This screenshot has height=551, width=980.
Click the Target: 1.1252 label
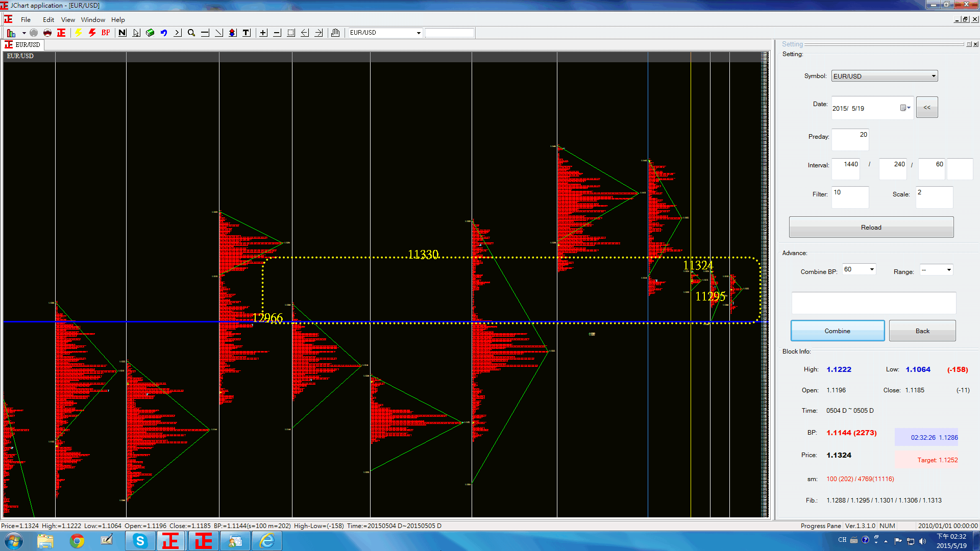tap(937, 460)
